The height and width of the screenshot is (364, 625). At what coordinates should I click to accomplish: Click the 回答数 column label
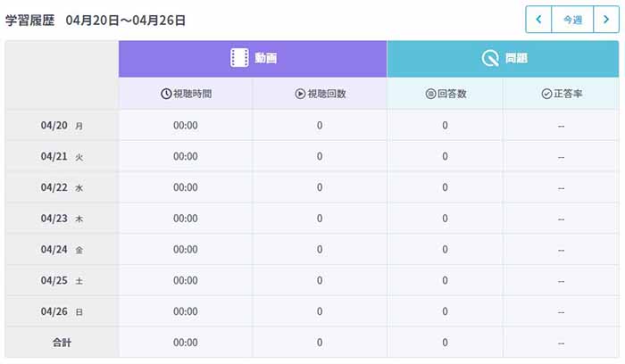pos(452,94)
